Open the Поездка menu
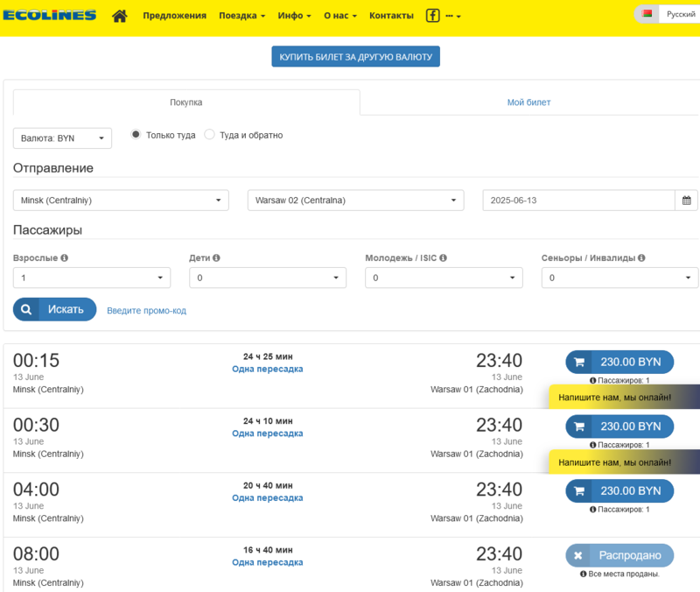This screenshot has height=592, width=700. coord(241,16)
